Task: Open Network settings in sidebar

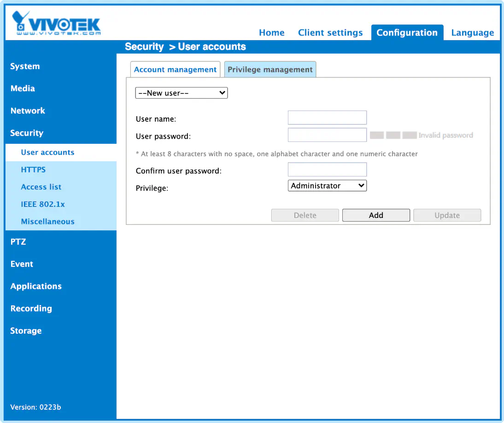Action: [x=28, y=111]
